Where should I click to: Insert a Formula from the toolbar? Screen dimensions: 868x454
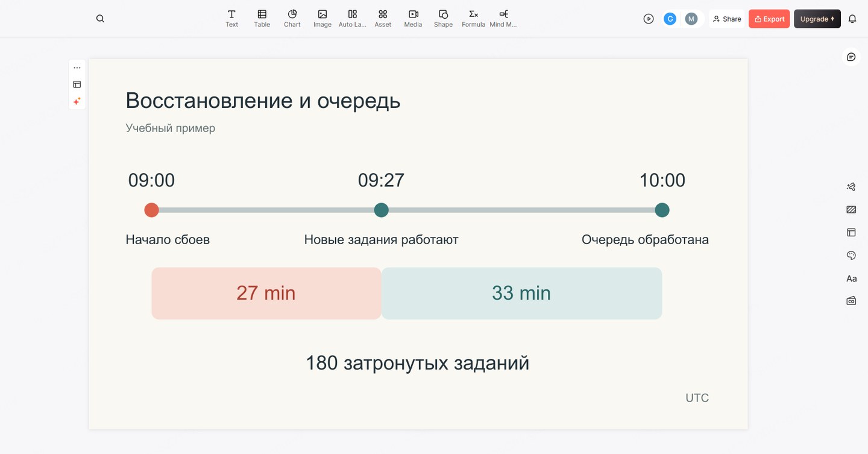pyautogui.click(x=473, y=19)
